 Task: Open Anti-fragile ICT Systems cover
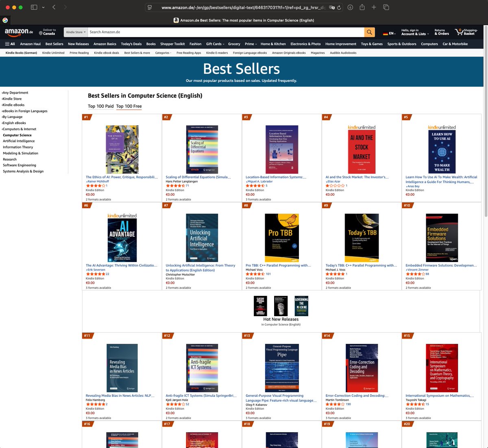point(202,368)
